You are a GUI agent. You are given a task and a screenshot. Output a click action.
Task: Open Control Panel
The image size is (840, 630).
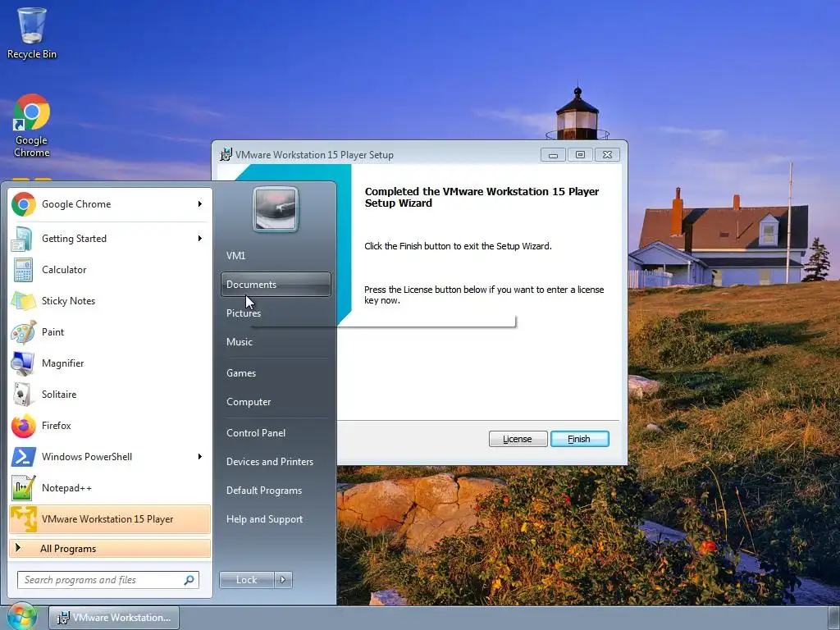pyautogui.click(x=276, y=433)
